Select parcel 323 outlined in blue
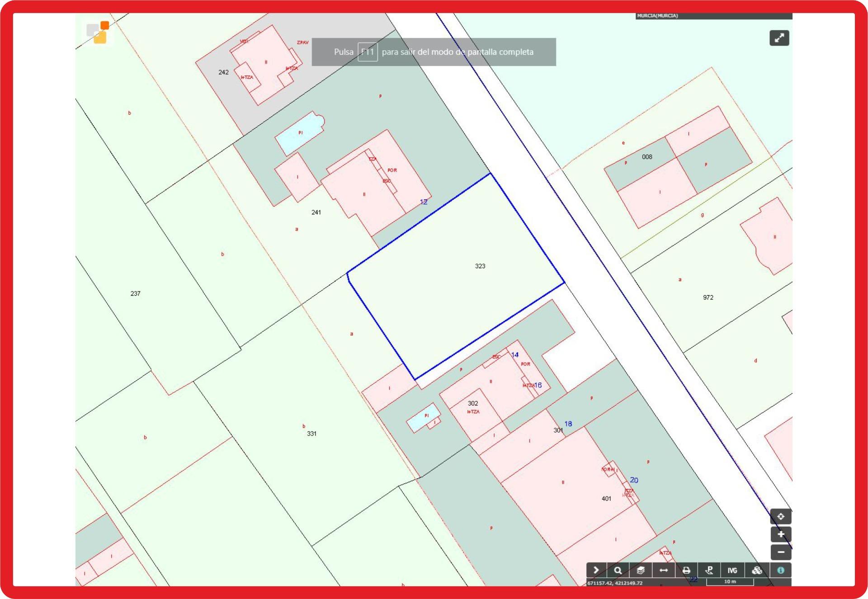The width and height of the screenshot is (868, 599). 480,266
